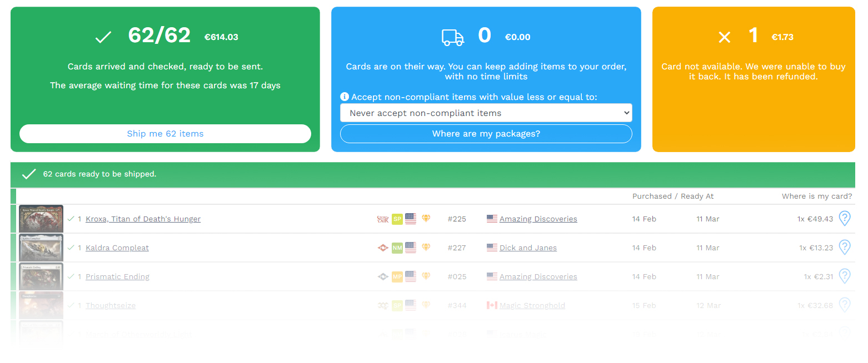Click the seller country flag next to Dick and Janes
This screenshot has height=363, width=868.
point(492,248)
